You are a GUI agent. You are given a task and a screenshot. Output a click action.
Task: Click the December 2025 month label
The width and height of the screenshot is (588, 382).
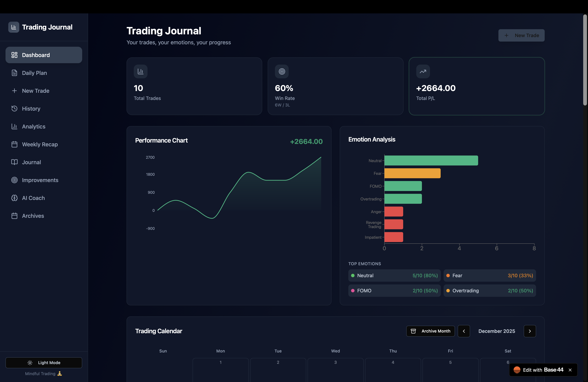[x=497, y=331]
